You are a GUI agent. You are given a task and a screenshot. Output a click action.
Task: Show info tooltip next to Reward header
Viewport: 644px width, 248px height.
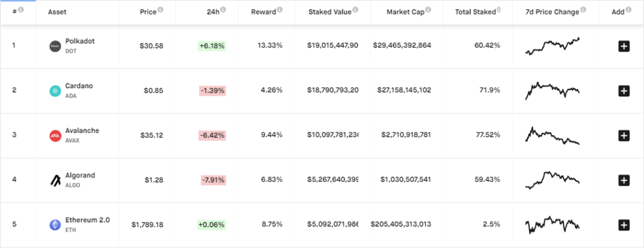tap(280, 9)
